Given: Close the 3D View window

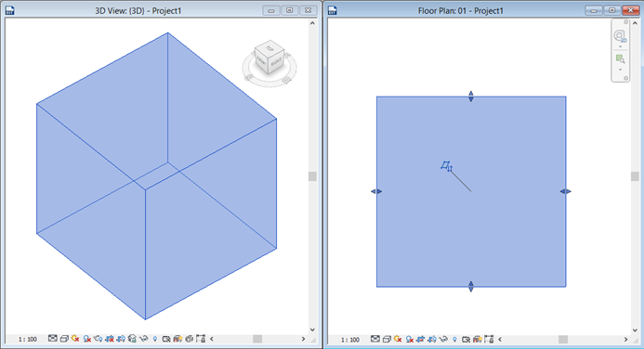Looking at the screenshot, I should click(308, 10).
